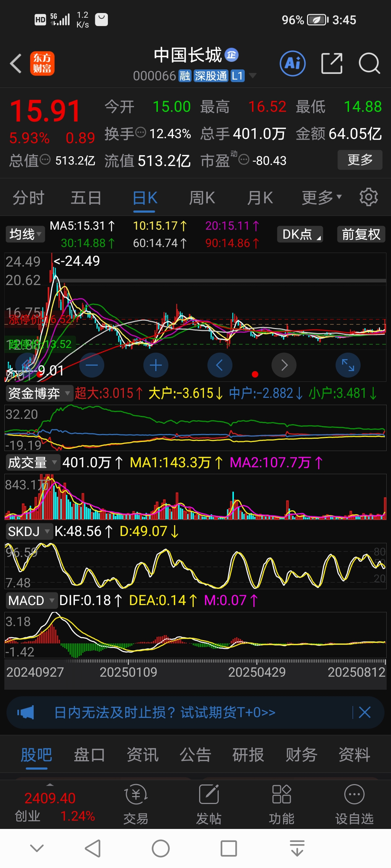Image resolution: width=391 pixels, height=868 pixels.
Task: Open the 成交量 indicator dropdown
Action: [33, 463]
